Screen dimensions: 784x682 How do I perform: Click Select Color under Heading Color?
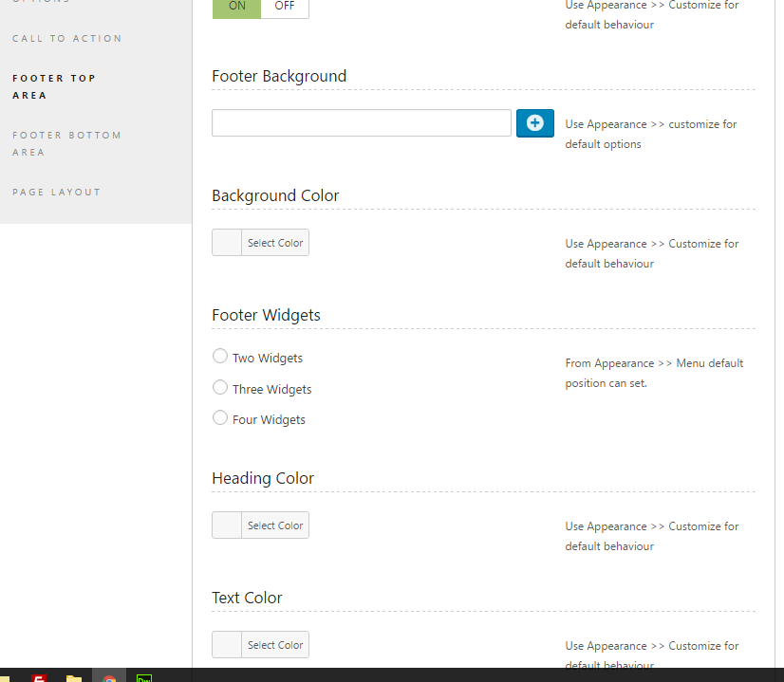tap(275, 525)
